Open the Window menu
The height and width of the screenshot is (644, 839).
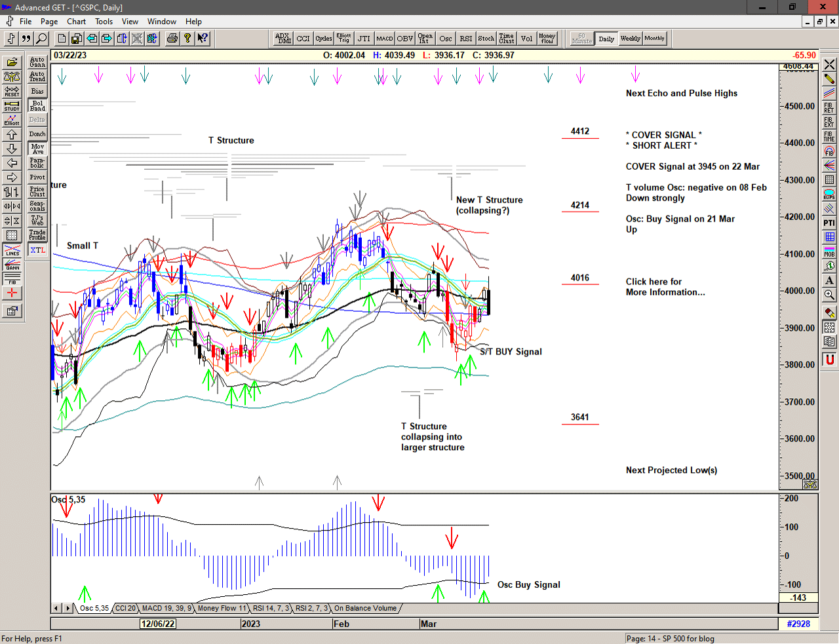pyautogui.click(x=161, y=22)
